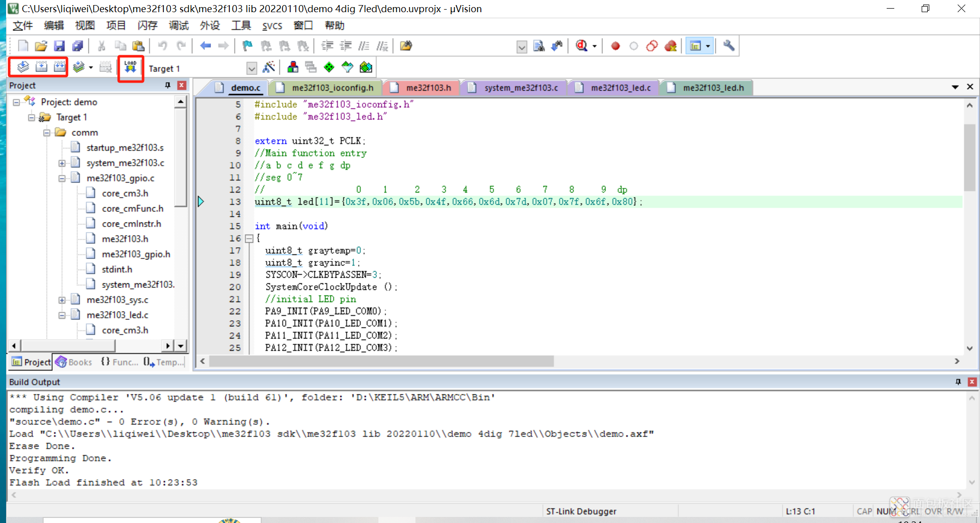The height and width of the screenshot is (523, 980).
Task: Collapse the me32f103_gpio.c tree node
Action: (62, 178)
